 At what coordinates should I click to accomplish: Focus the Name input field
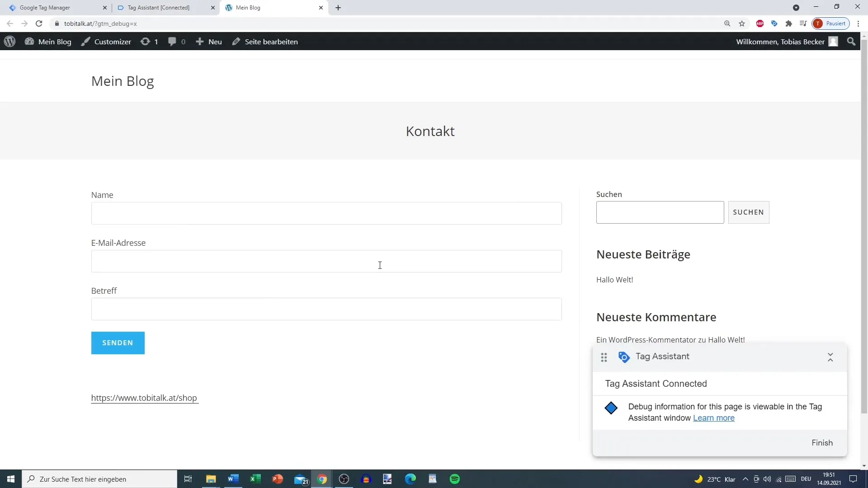pyautogui.click(x=326, y=213)
